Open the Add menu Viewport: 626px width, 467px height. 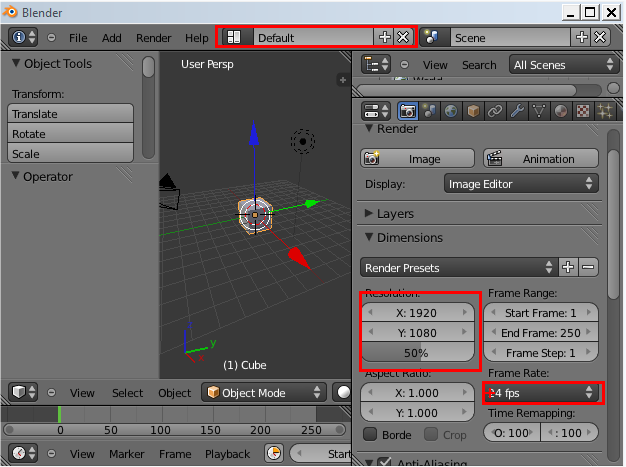pyautogui.click(x=111, y=38)
